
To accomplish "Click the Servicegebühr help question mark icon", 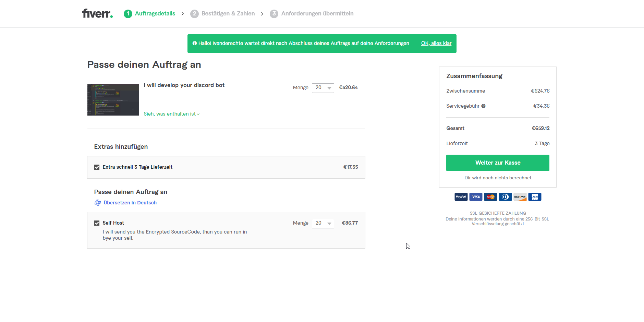I will [x=483, y=106].
